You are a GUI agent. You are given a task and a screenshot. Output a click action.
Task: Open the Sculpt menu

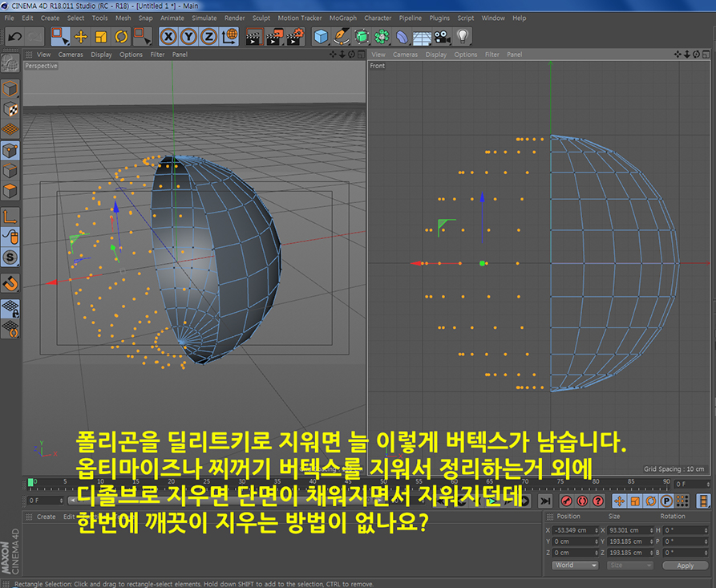tap(261, 18)
